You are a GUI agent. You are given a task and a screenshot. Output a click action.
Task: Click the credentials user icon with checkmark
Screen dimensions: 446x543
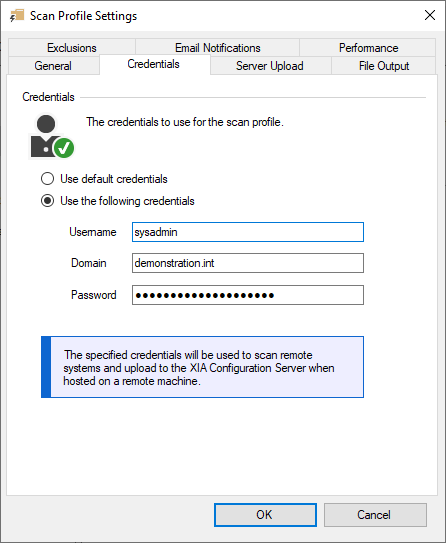52,136
